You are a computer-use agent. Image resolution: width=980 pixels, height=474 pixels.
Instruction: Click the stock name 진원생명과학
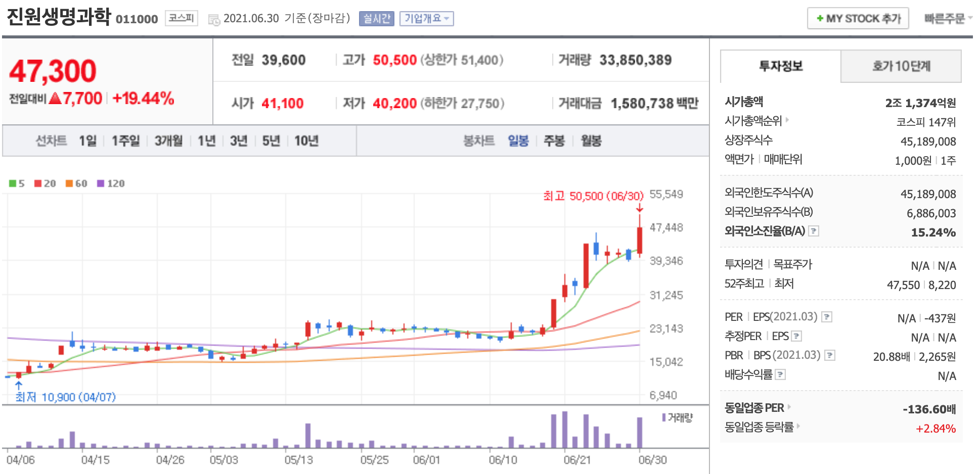coord(58,17)
